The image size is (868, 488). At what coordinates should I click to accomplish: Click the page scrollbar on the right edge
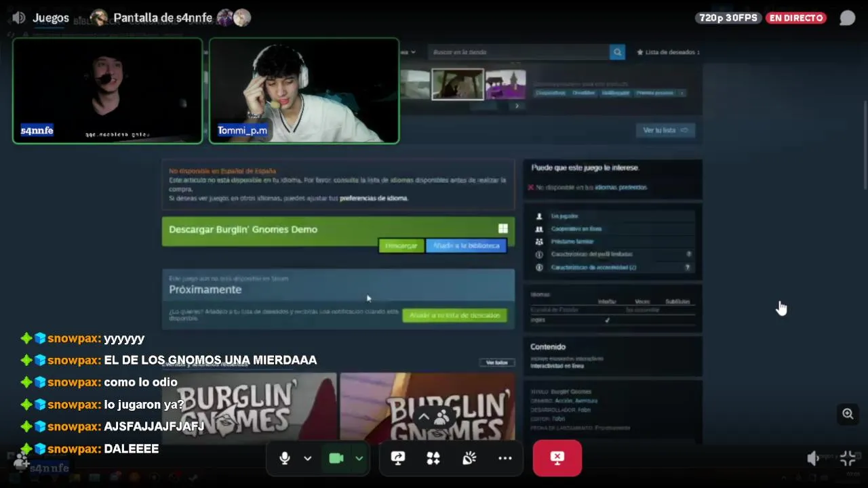(x=865, y=146)
